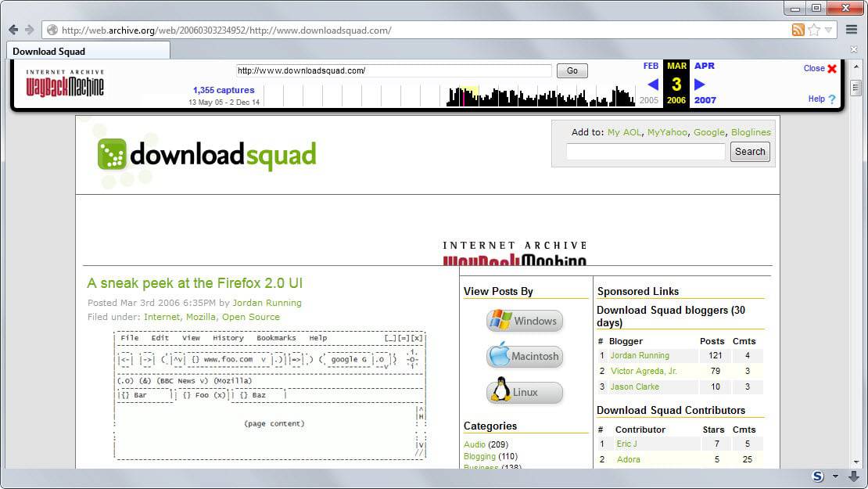
Task: Open blogger Jason Clarke
Action: (634, 387)
